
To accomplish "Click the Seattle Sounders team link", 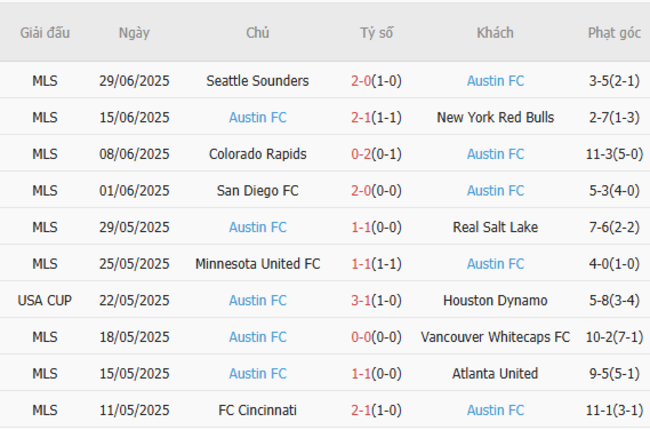I will [257, 81].
